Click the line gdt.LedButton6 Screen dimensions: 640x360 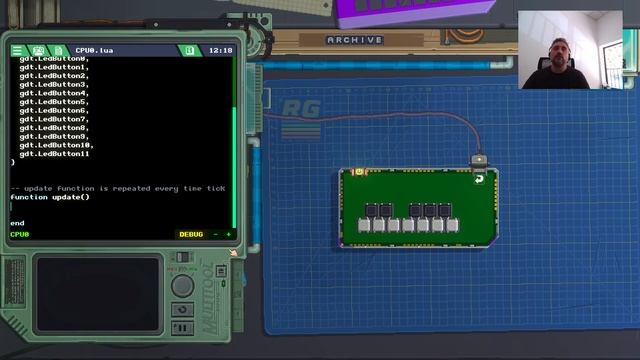[x=54, y=111]
